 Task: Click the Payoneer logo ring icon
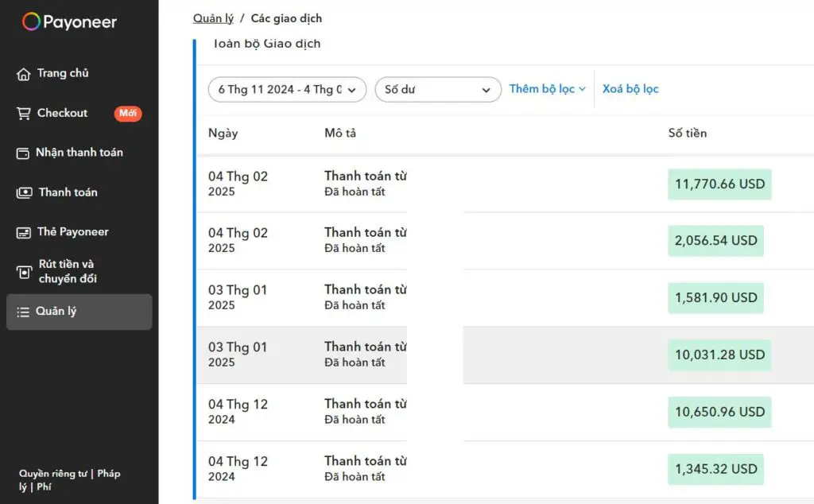point(31,21)
